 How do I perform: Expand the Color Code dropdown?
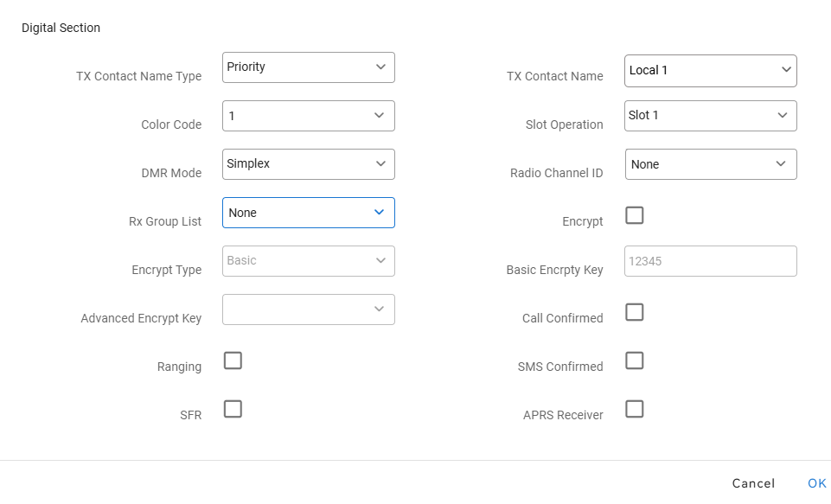tap(308, 116)
